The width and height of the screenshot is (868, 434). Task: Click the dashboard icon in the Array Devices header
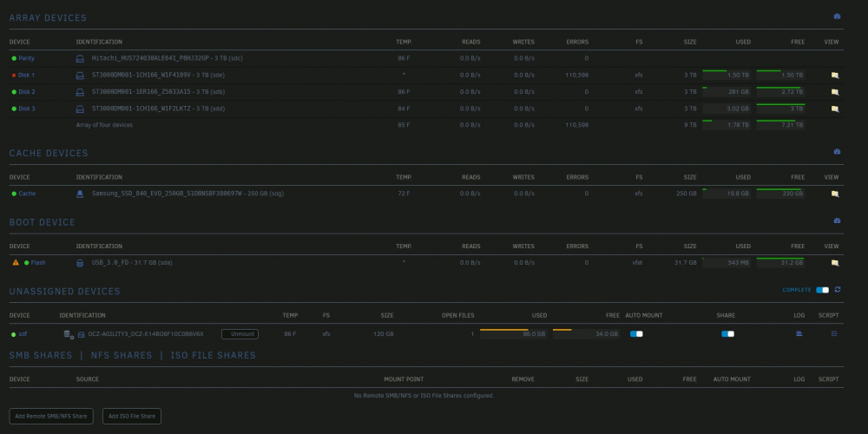click(837, 16)
